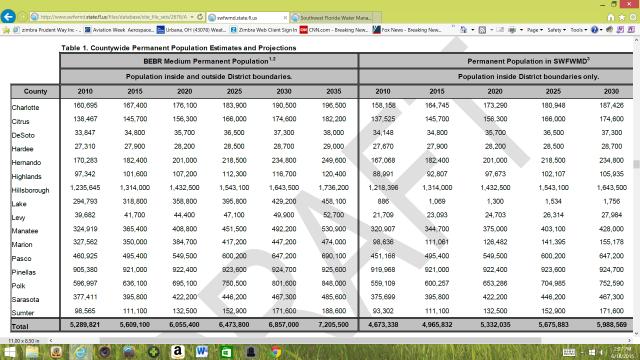Click the Hillsborough county row label

click(31, 190)
